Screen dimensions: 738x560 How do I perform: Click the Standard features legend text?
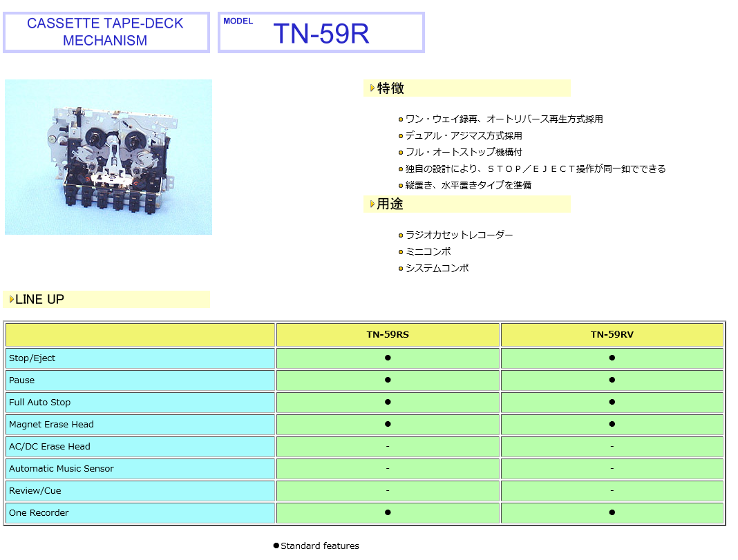pyautogui.click(x=319, y=546)
